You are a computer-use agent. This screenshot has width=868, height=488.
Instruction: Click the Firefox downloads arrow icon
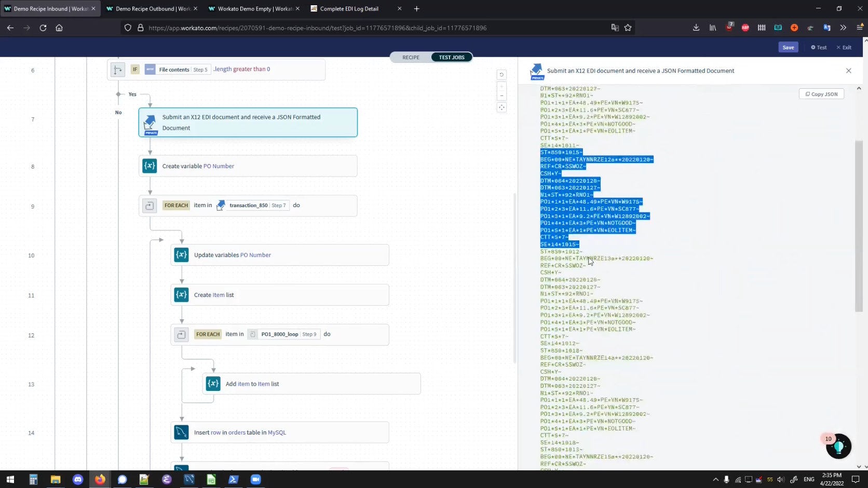pyautogui.click(x=696, y=28)
